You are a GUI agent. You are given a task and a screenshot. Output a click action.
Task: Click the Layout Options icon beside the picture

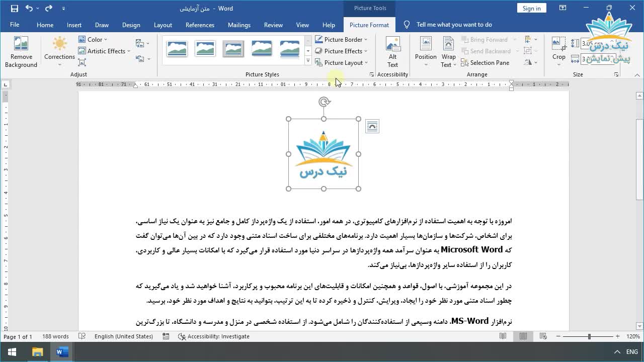tap(372, 127)
